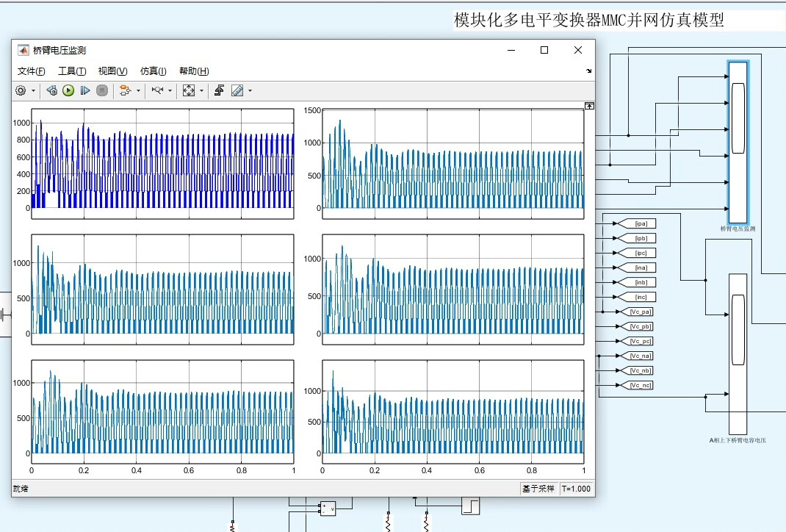Click the scale axes limits icon
This screenshot has width=786, height=532.
189,91
